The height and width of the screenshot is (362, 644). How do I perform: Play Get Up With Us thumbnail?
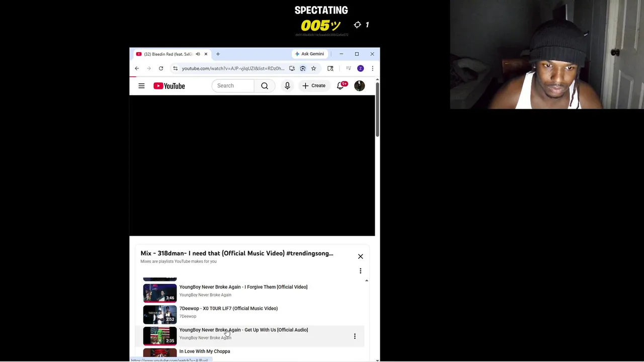(160, 336)
